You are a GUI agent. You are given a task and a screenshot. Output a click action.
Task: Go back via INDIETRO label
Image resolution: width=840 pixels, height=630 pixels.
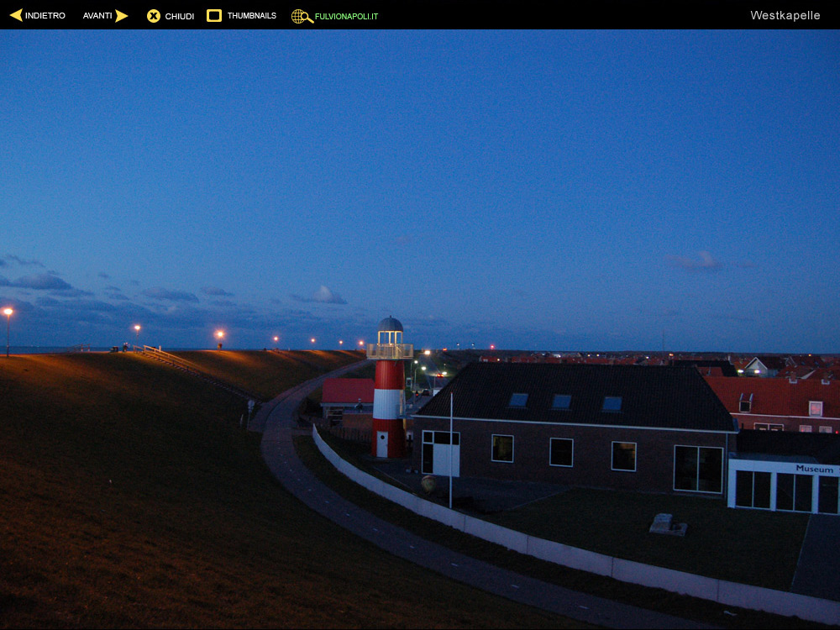[45, 16]
